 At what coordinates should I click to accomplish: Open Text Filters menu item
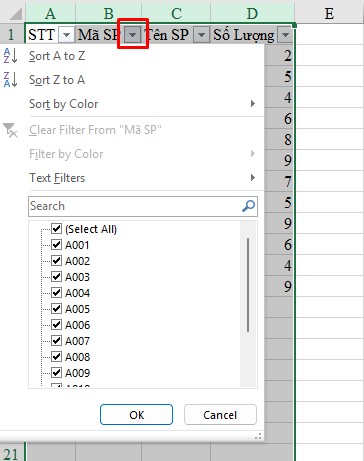[x=132, y=178]
